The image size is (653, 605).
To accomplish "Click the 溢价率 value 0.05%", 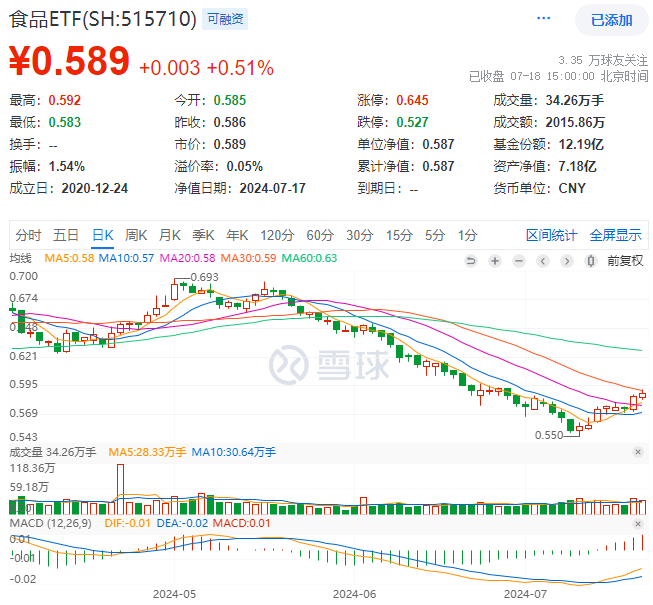I will [x=244, y=166].
